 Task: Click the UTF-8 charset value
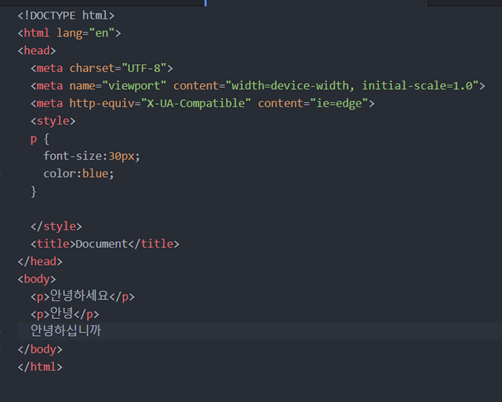point(144,68)
